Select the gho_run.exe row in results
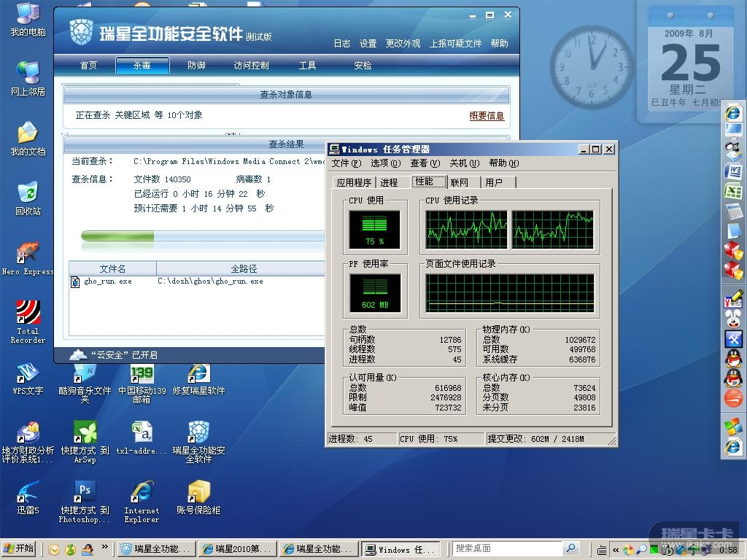Viewport: 747px width, 560px height. pos(197,281)
